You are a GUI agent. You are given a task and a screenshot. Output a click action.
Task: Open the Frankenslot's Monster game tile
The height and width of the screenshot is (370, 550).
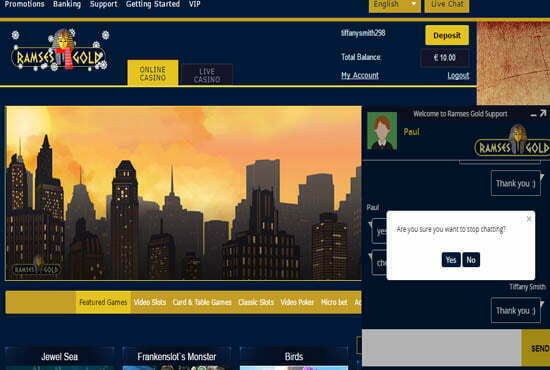(x=177, y=358)
